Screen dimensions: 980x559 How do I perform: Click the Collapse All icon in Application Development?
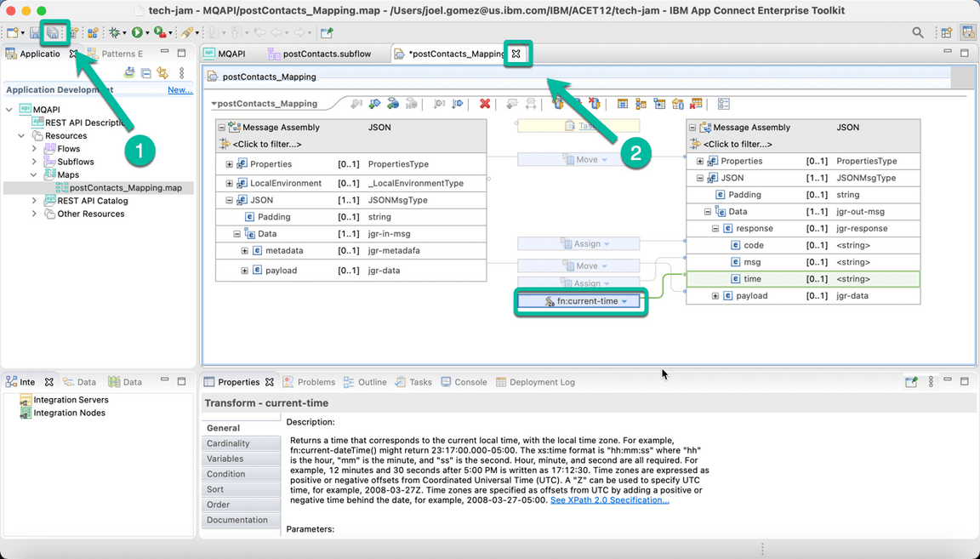pos(145,74)
